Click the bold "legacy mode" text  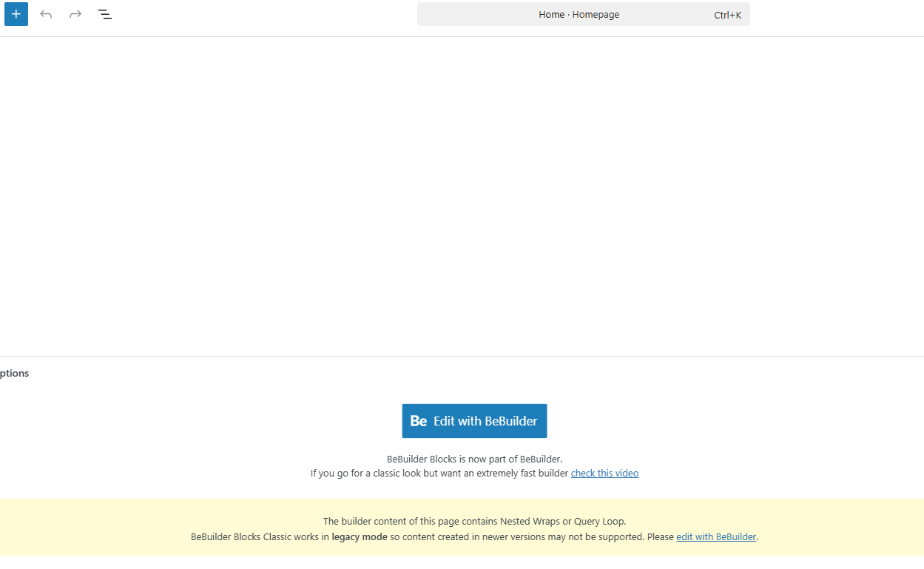click(359, 537)
